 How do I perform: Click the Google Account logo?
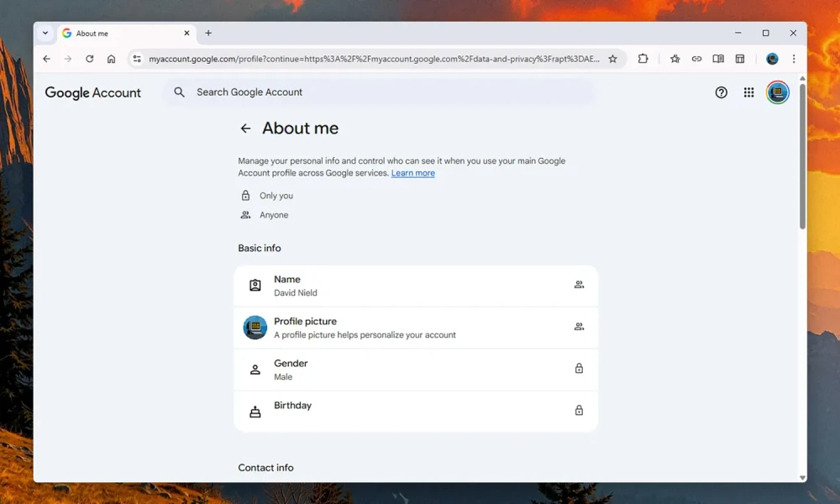[x=92, y=92]
